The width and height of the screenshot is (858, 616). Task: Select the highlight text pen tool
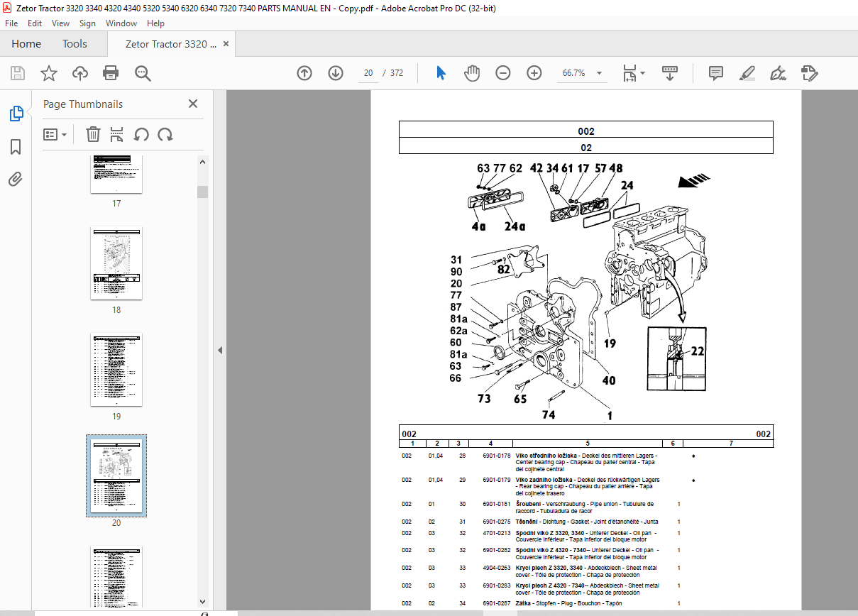(x=747, y=73)
